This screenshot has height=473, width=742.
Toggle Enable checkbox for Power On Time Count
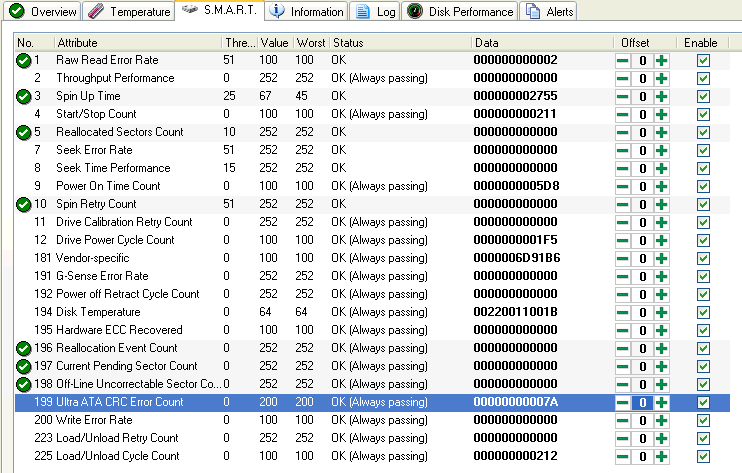703,186
